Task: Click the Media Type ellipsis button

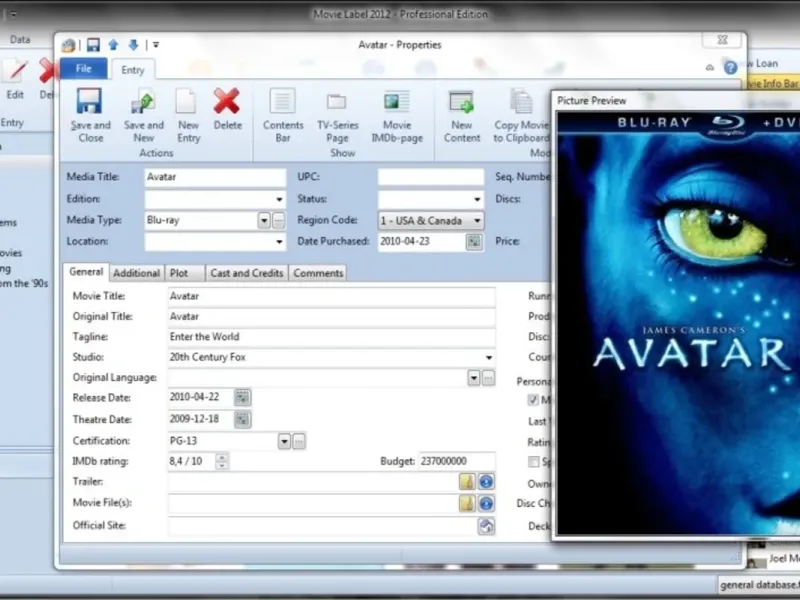Action: (278, 221)
